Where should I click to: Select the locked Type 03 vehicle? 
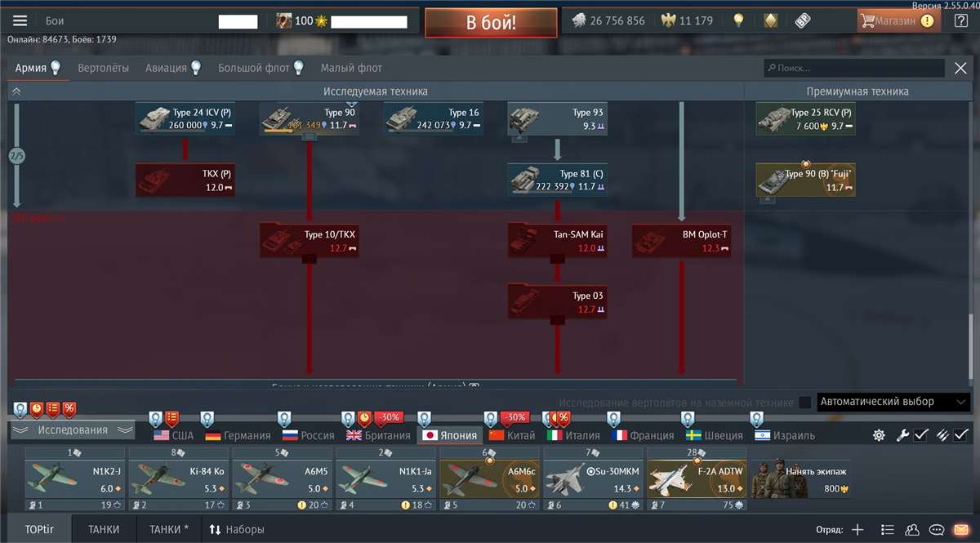click(557, 302)
